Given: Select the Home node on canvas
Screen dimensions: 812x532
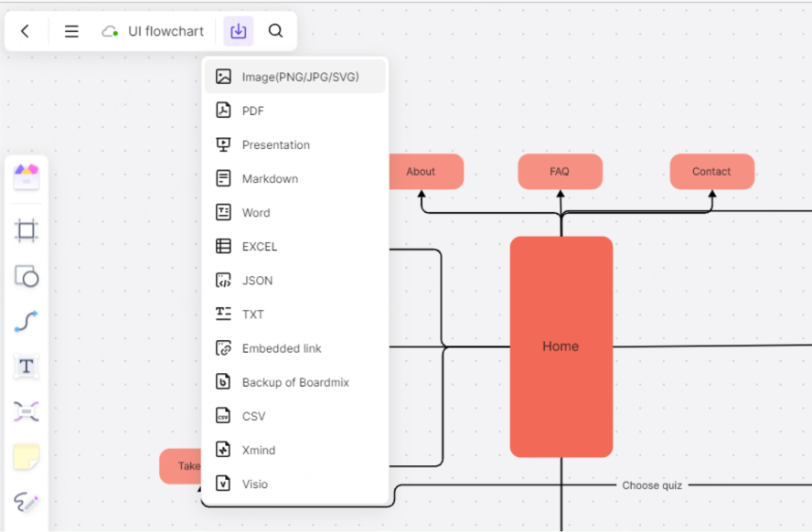Looking at the screenshot, I should 560,346.
